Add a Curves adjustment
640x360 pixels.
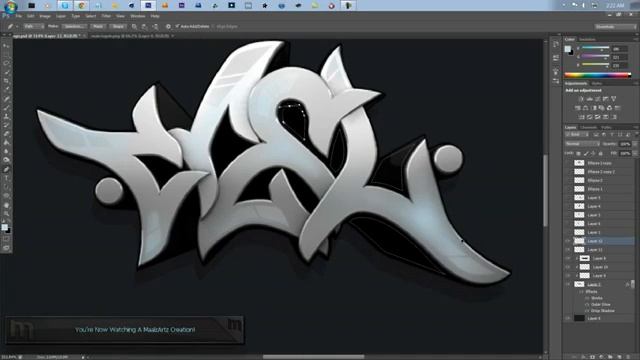597,98
